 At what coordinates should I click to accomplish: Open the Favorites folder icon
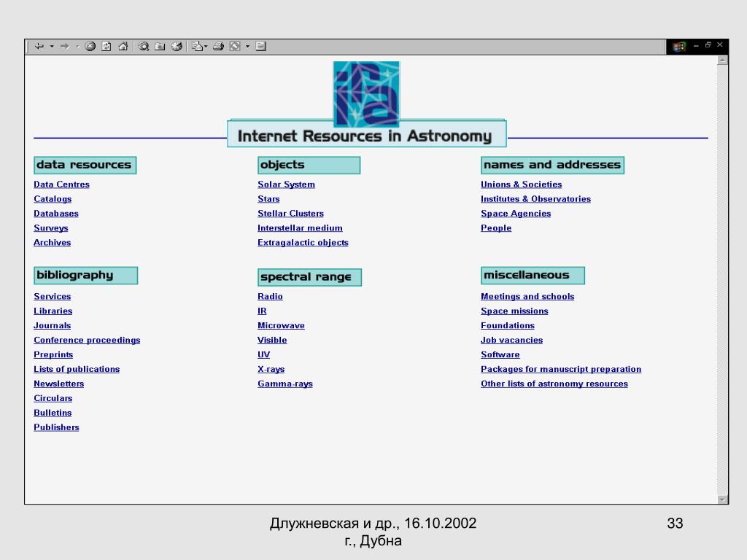[x=160, y=46]
